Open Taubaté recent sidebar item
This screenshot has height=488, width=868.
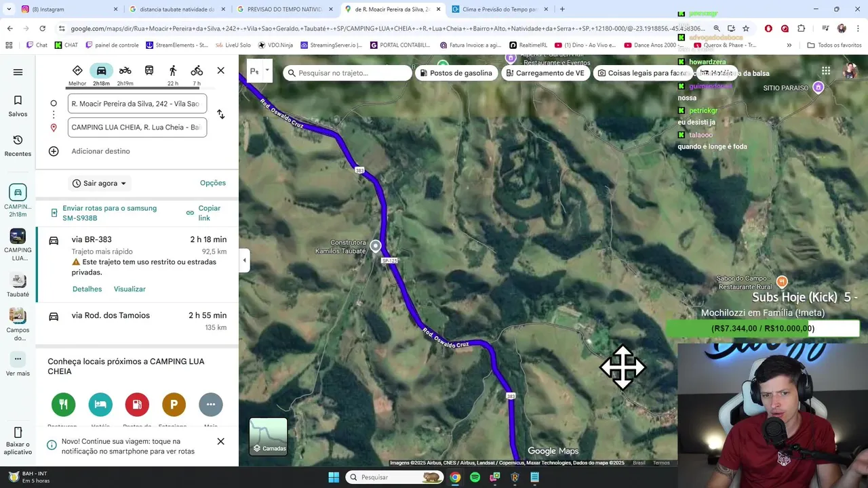tap(18, 285)
